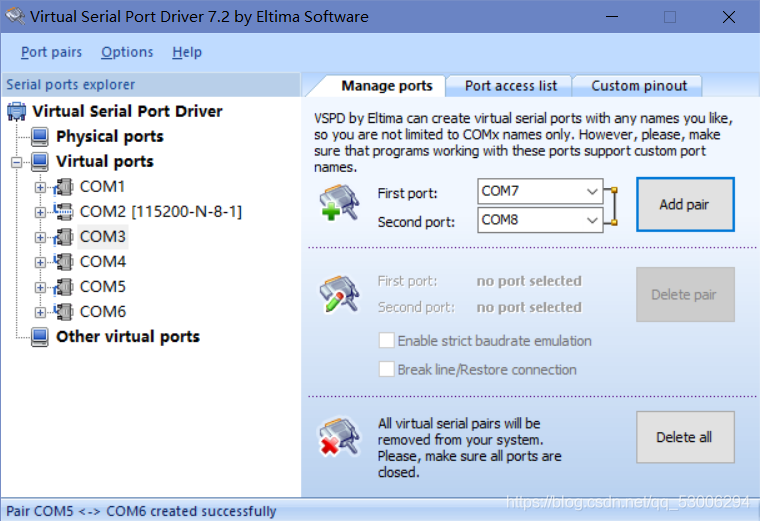Select COM3 in the ports tree
Viewport: 760px width, 521px height.
point(102,237)
